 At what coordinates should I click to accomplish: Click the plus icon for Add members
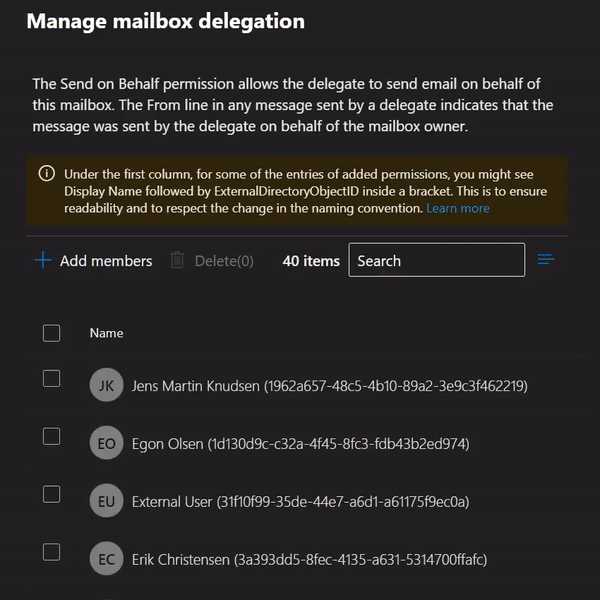(42, 261)
